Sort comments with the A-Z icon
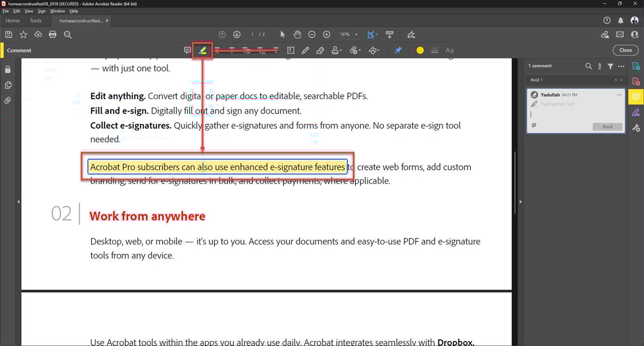 click(x=600, y=66)
